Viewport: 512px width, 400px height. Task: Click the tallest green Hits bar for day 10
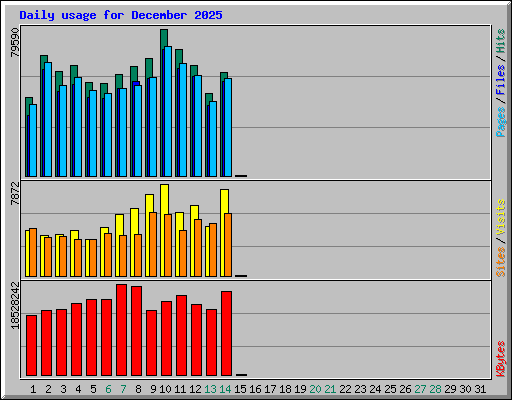[x=164, y=39]
